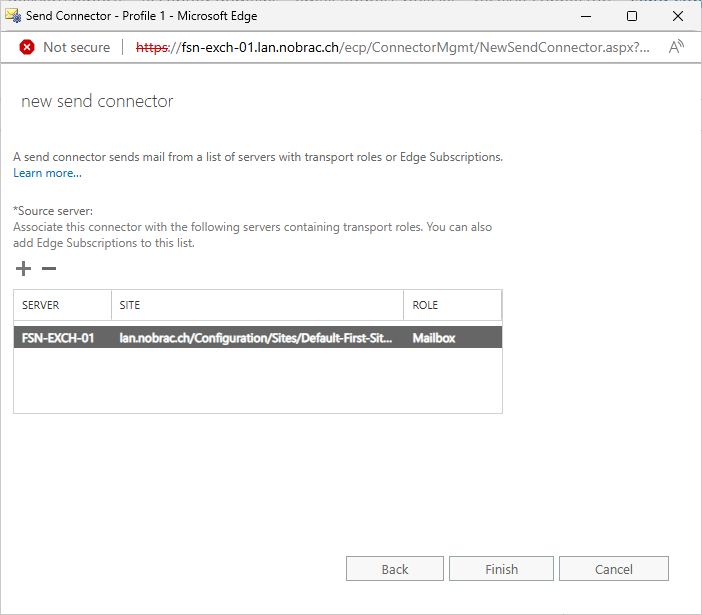Close the Send Connector window

[678, 16]
